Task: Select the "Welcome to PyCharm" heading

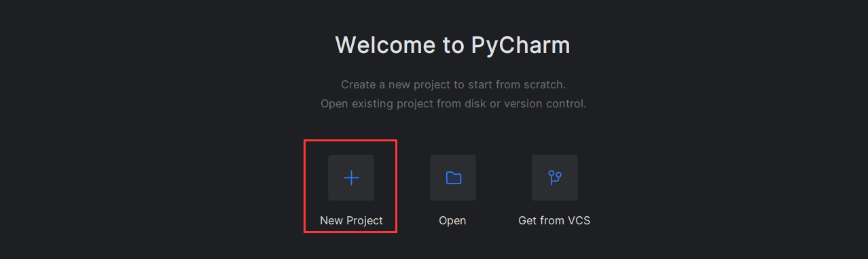Action: coord(452,45)
